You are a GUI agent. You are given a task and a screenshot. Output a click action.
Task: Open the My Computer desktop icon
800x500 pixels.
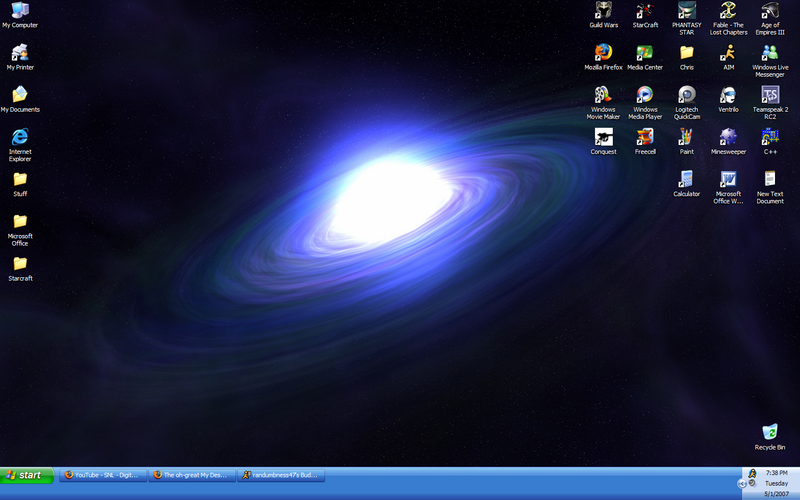(20, 15)
